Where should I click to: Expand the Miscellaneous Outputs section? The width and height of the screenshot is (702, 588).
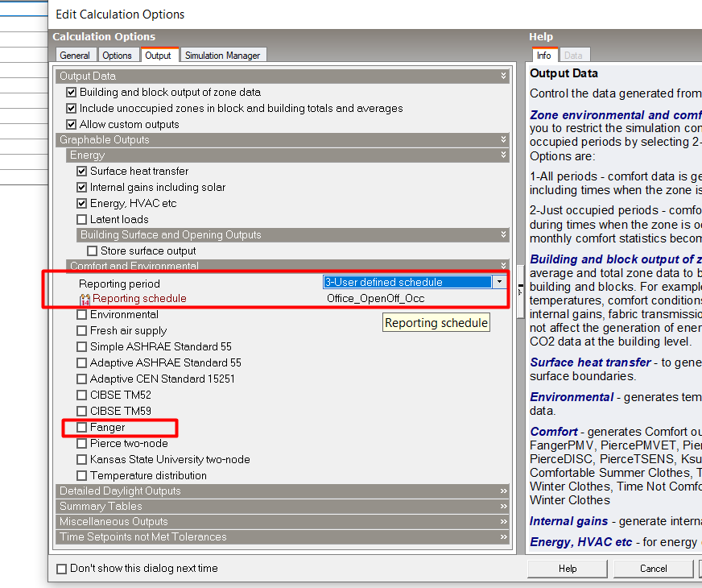[504, 521]
